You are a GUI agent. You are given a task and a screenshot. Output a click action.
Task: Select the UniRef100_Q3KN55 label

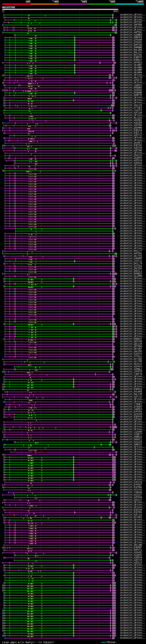[x=131, y=258]
